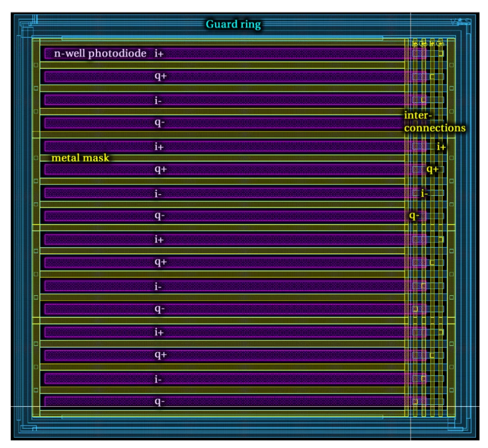Select the yellow "inter-connections" label
Screen dimensions: 488x448
tap(435, 122)
